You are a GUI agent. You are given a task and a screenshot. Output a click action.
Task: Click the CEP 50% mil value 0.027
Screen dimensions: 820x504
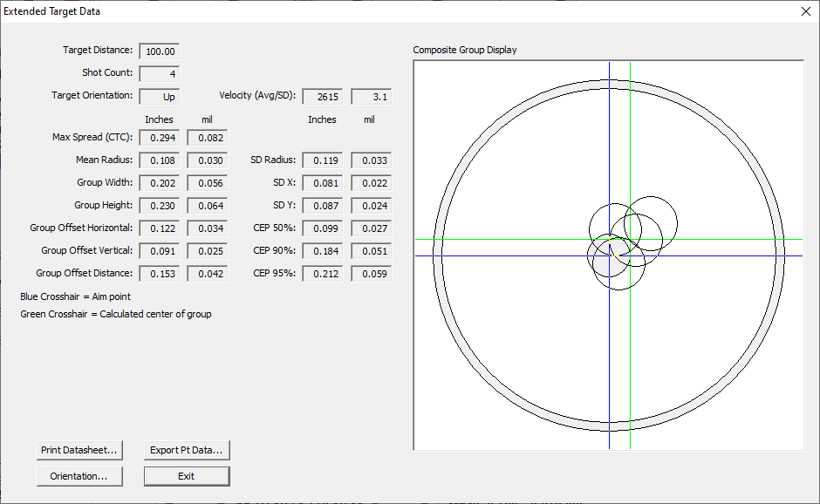[x=372, y=228]
